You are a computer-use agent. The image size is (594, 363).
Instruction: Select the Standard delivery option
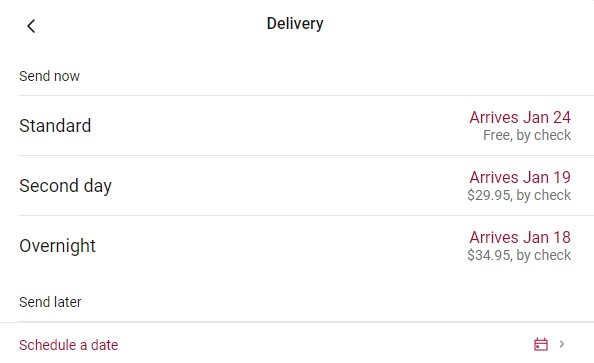[x=55, y=126]
